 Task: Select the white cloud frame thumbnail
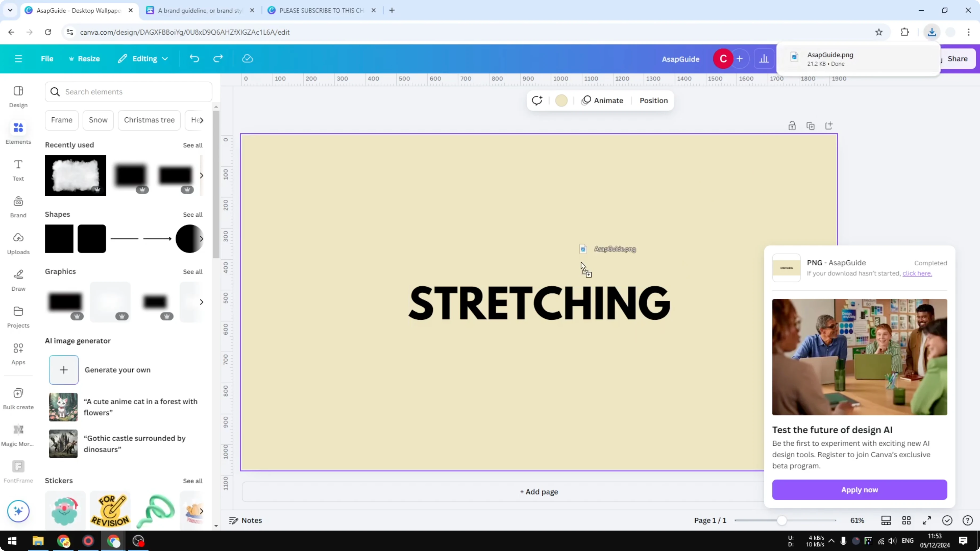point(75,175)
